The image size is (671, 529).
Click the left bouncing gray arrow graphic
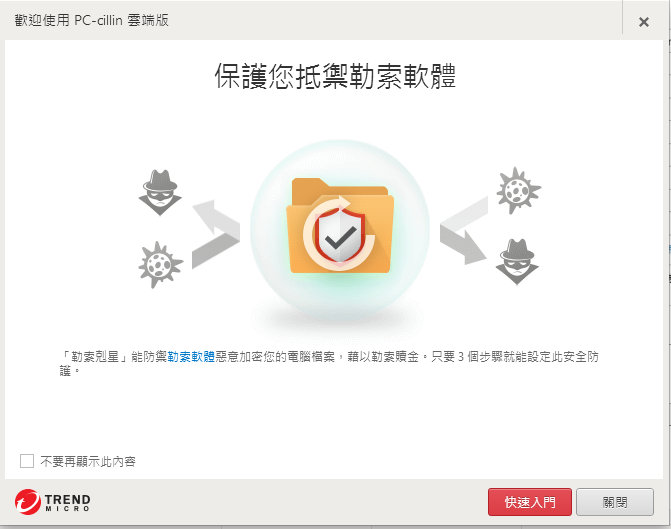[x=216, y=234]
